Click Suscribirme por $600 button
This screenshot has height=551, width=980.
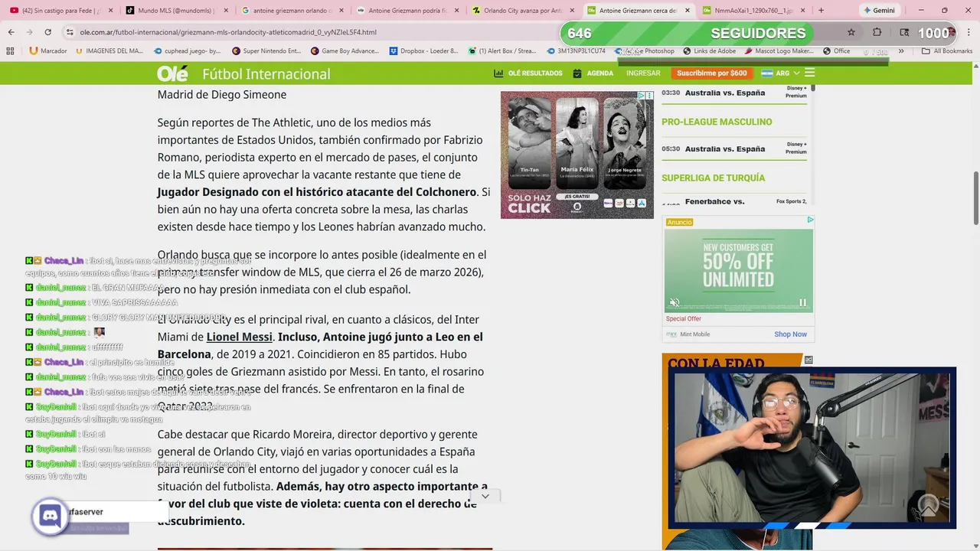712,73
